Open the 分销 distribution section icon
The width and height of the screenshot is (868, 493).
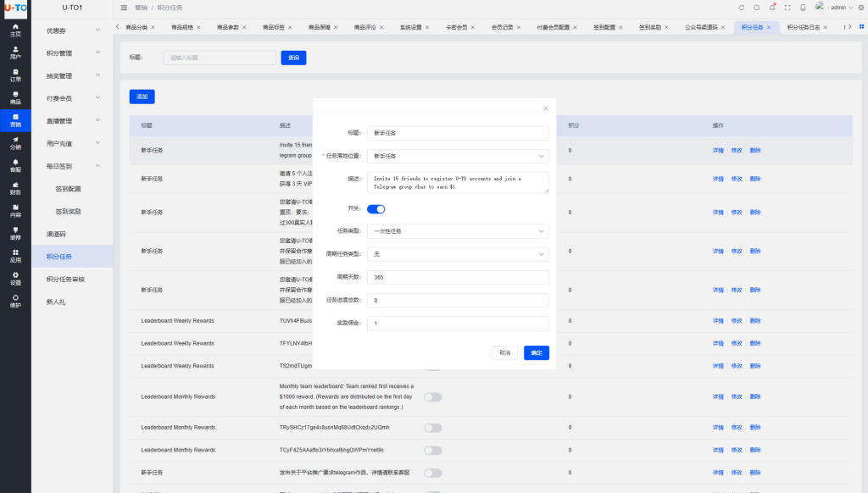(15, 143)
